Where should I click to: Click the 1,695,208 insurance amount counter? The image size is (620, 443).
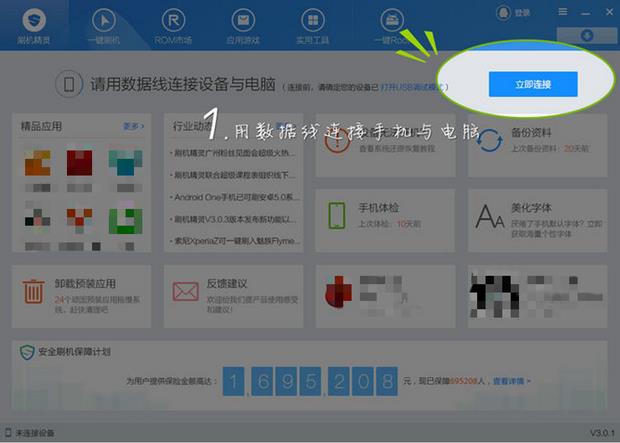(310, 381)
